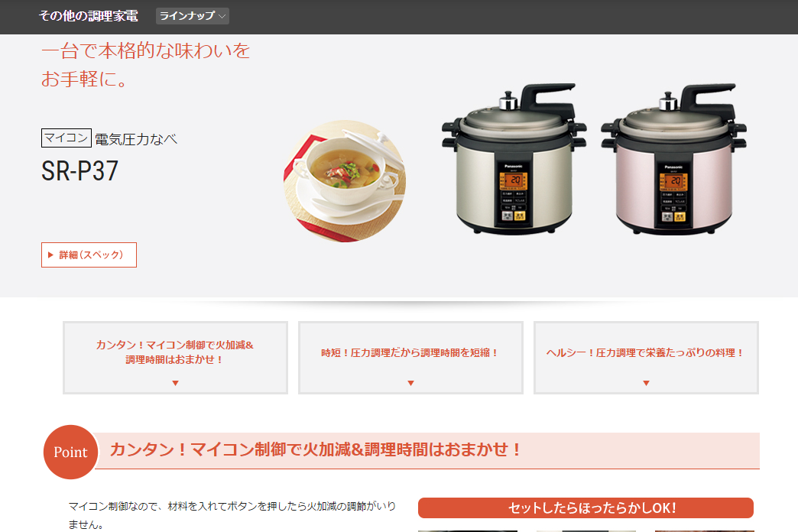Viewport: 798px width, 532px height.
Task: Click the down arrow under カンタン box
Action: [175, 383]
